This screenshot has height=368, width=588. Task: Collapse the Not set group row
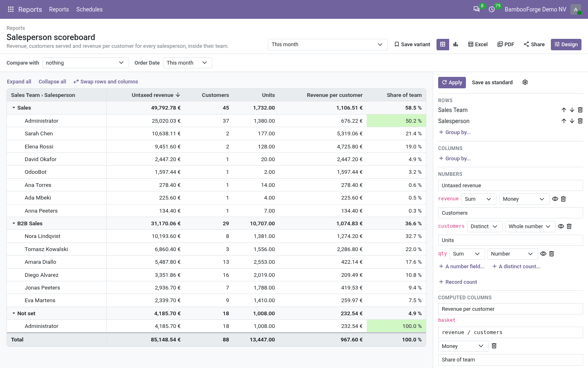click(14, 314)
